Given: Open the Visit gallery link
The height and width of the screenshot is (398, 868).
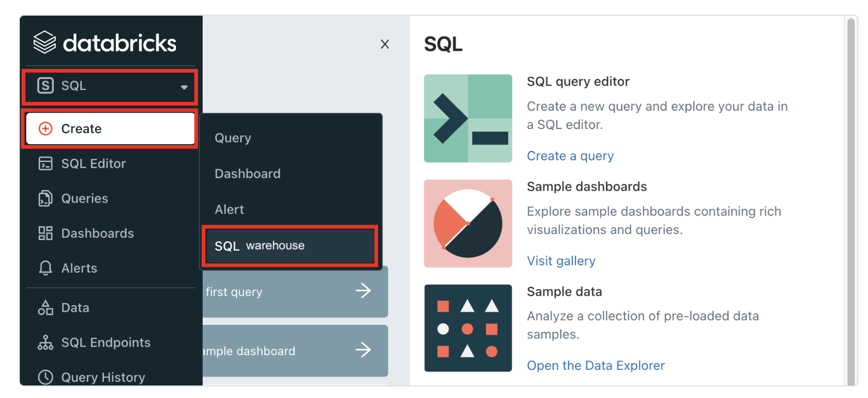Looking at the screenshot, I should [x=561, y=261].
